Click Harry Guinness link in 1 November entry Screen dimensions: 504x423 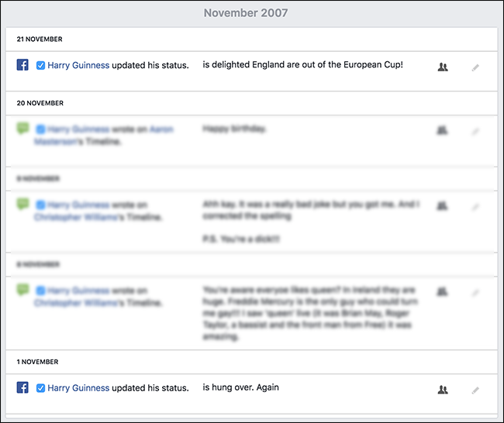pos(78,388)
